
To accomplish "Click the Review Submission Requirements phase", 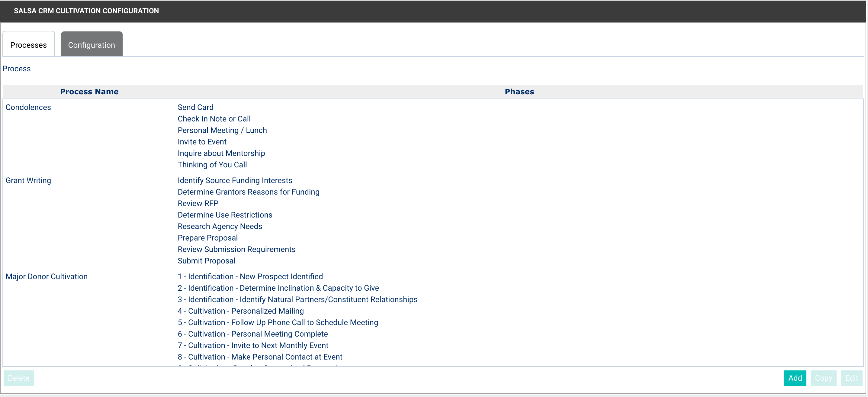I will tap(236, 249).
